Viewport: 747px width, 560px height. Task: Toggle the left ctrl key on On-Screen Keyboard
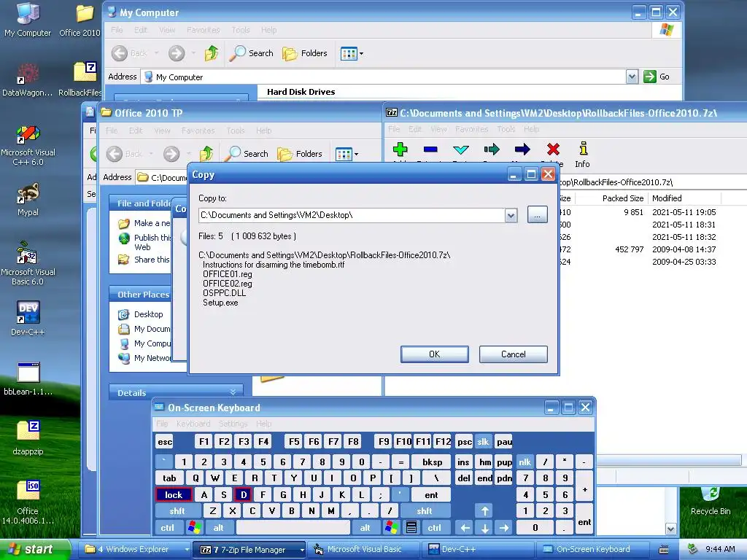pyautogui.click(x=167, y=528)
